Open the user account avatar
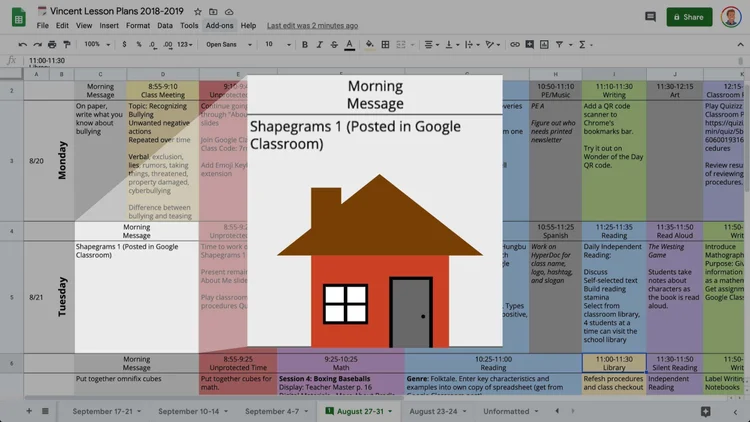The image size is (750, 422). pos(731,17)
